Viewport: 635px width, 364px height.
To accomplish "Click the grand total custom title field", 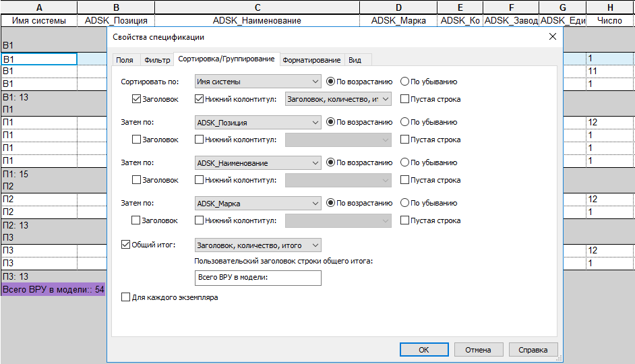I will (x=258, y=278).
